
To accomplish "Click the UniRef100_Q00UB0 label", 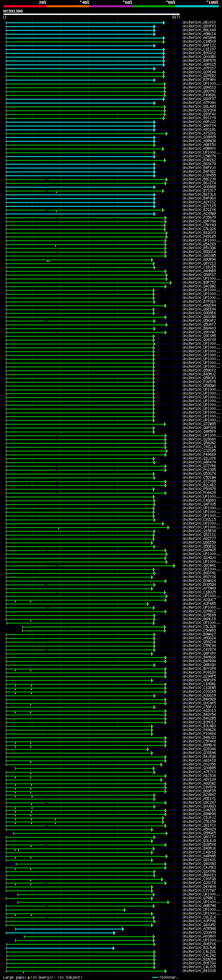I will click(x=199, y=57).
